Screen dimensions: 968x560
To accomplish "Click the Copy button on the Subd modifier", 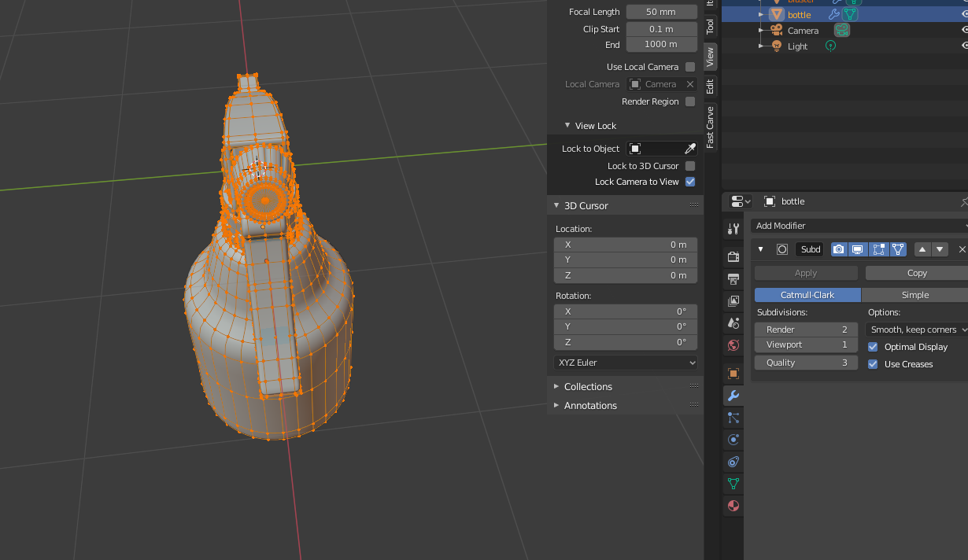I will point(915,273).
